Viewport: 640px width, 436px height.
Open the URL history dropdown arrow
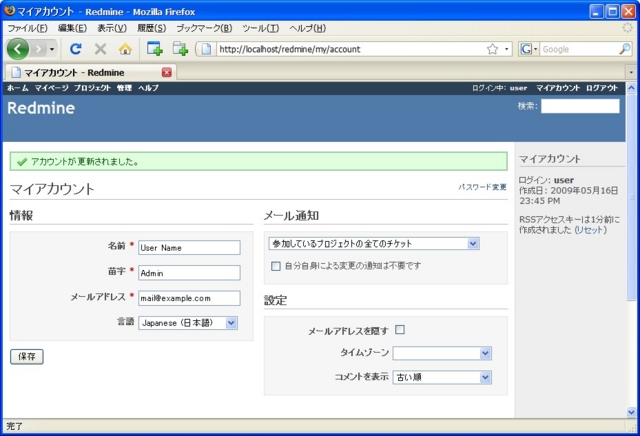[507, 49]
